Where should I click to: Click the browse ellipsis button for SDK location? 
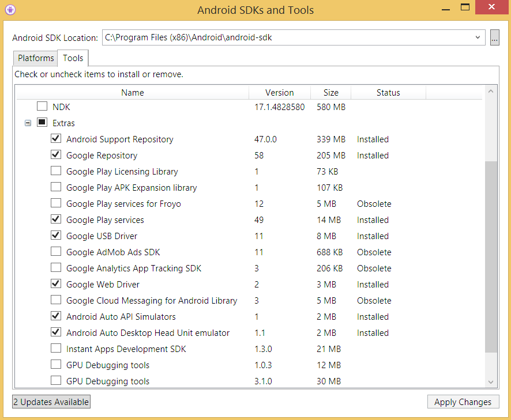click(x=494, y=37)
